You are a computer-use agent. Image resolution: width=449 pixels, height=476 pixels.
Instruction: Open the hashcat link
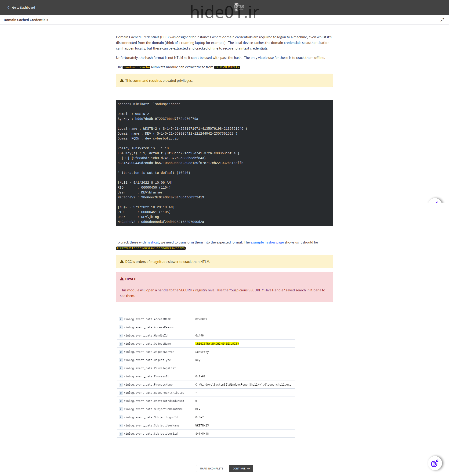click(153, 242)
